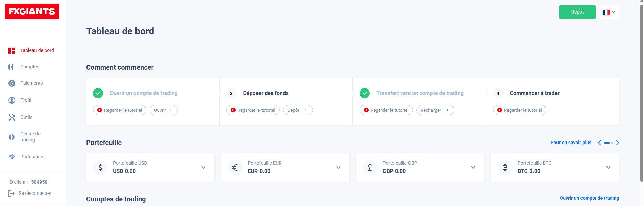The image size is (644, 206).
Task: Click the Partenaires handshake icon
Action: (x=12, y=157)
